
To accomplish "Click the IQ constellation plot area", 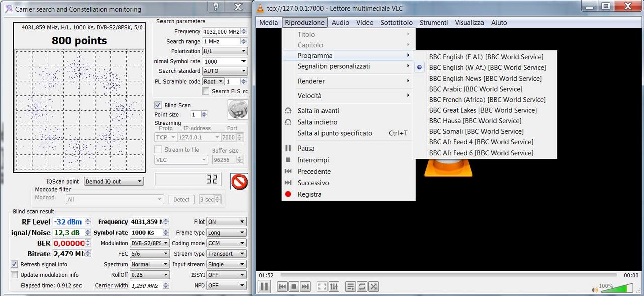I will pos(79,110).
